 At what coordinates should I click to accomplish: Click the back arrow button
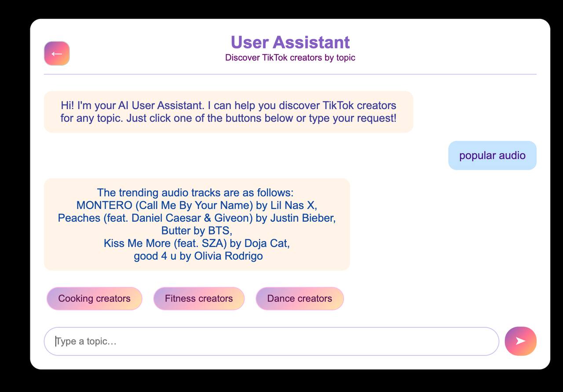pos(57,54)
